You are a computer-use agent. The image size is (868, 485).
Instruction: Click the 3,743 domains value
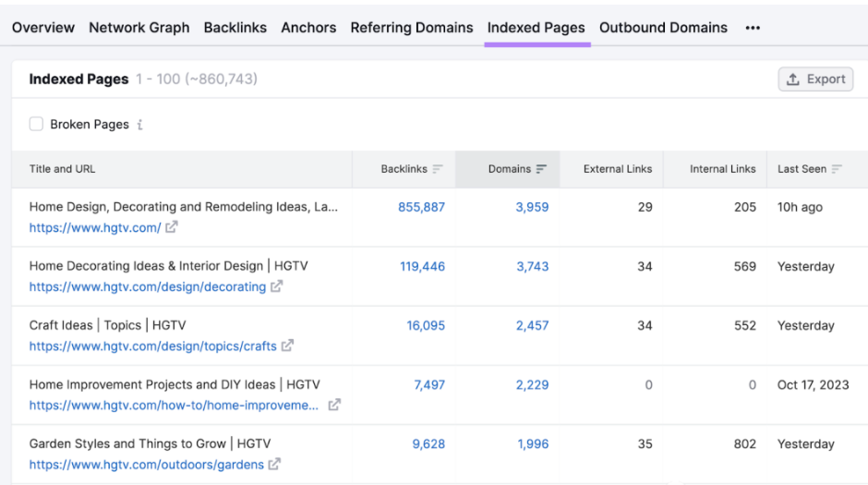pyautogui.click(x=533, y=266)
